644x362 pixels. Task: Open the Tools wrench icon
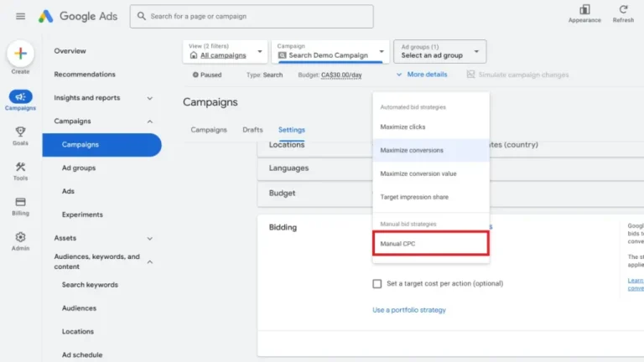(x=20, y=167)
